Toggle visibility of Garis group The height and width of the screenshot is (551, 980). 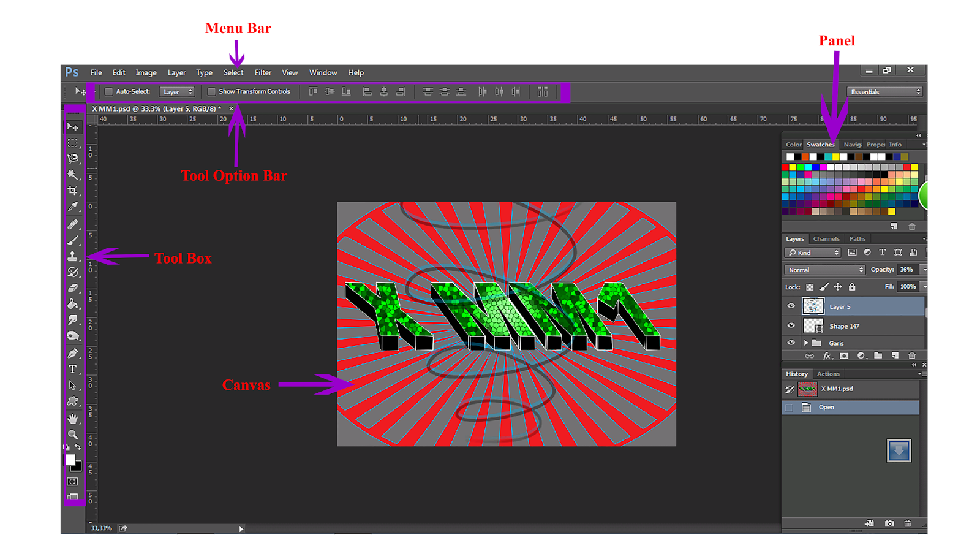click(x=791, y=343)
